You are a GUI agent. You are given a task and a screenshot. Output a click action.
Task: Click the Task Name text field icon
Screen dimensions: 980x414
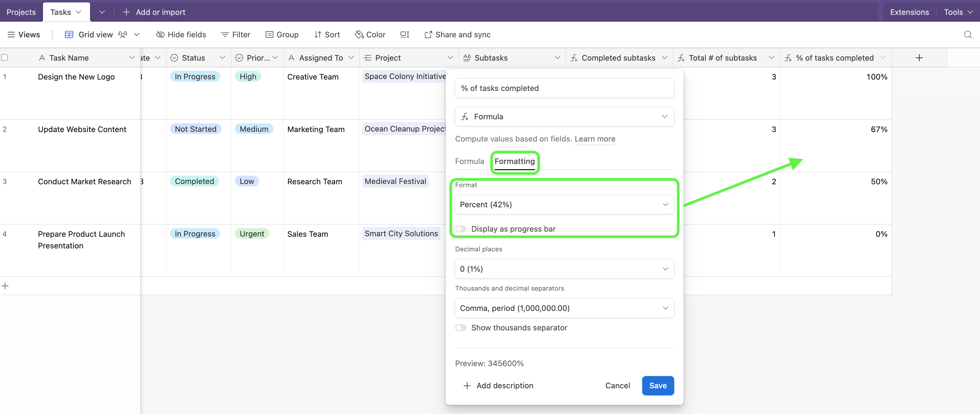tap(42, 58)
